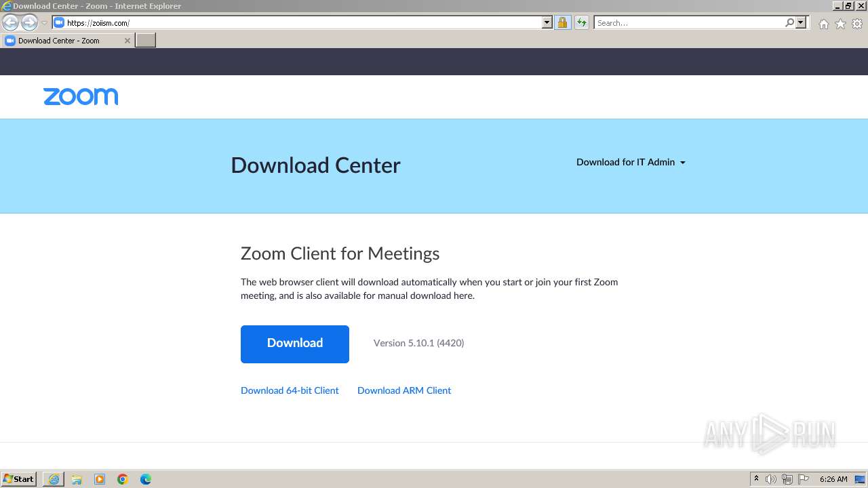Refresh the page with the reload icon
This screenshot has width=868, height=488.
pos(581,22)
